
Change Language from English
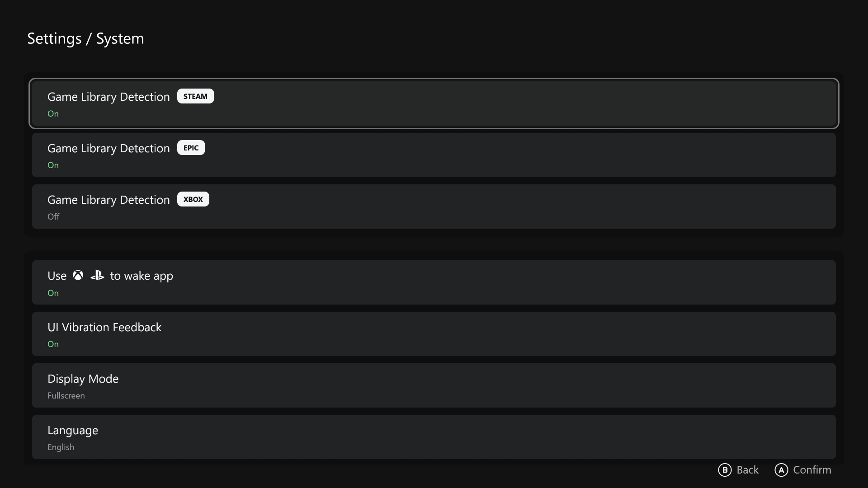click(x=434, y=436)
